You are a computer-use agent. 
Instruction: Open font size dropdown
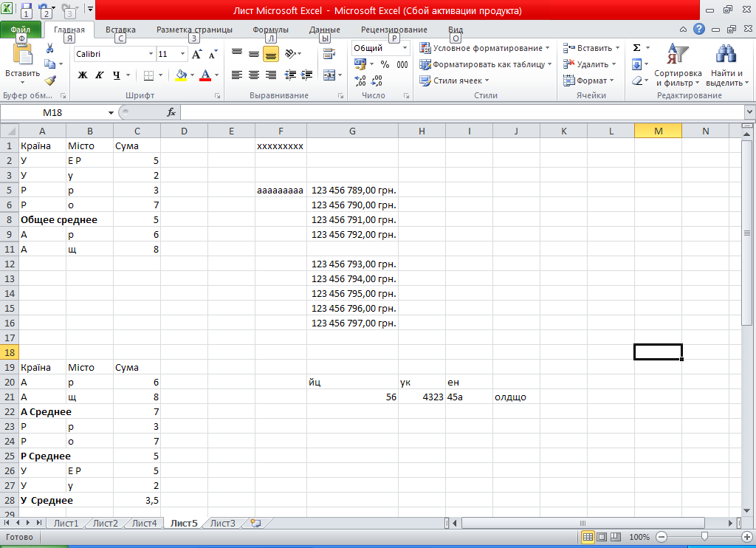click(183, 54)
